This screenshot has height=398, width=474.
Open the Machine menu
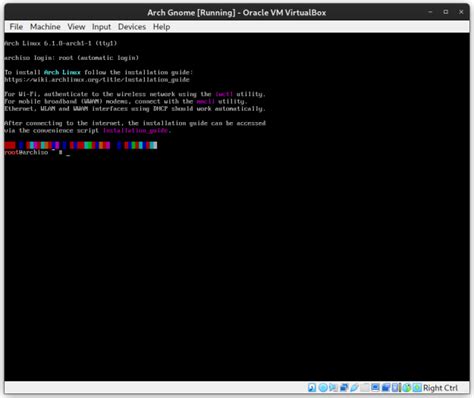[45, 27]
